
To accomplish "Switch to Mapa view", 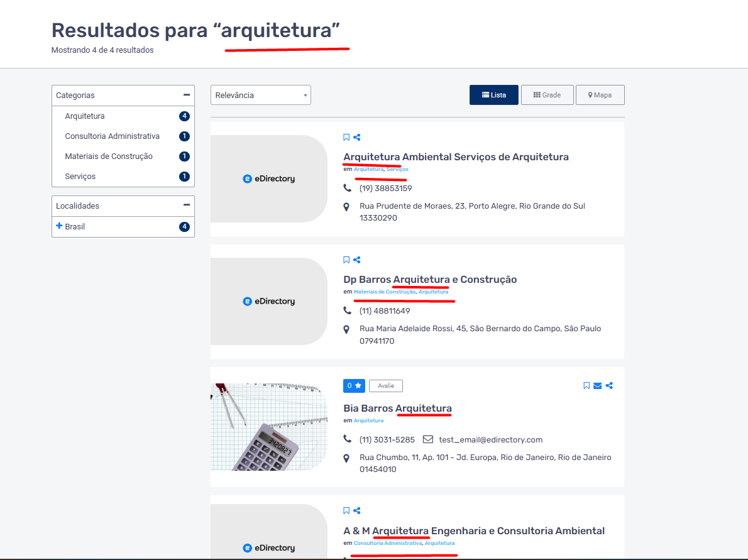I will point(600,95).
